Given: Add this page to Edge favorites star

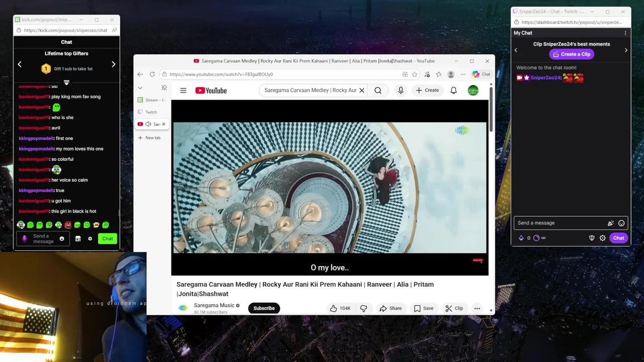Looking at the screenshot, I should pos(415,74).
